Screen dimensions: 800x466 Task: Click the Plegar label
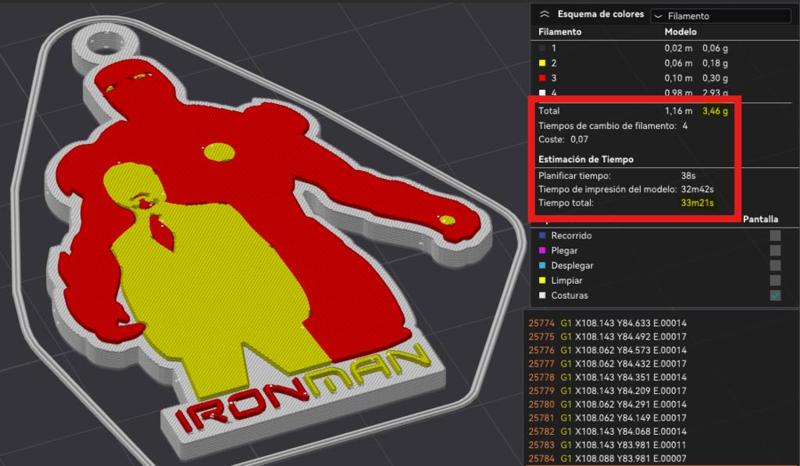pos(564,251)
